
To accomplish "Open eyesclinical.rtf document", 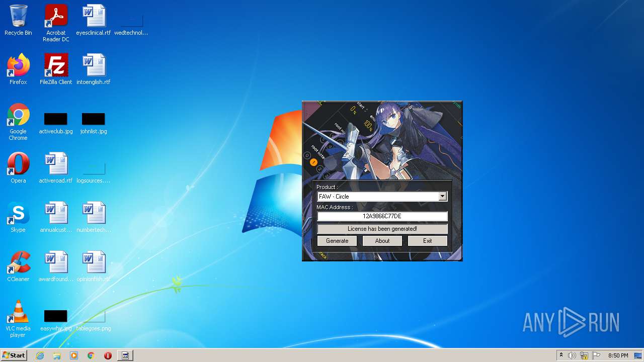I will coord(94,20).
